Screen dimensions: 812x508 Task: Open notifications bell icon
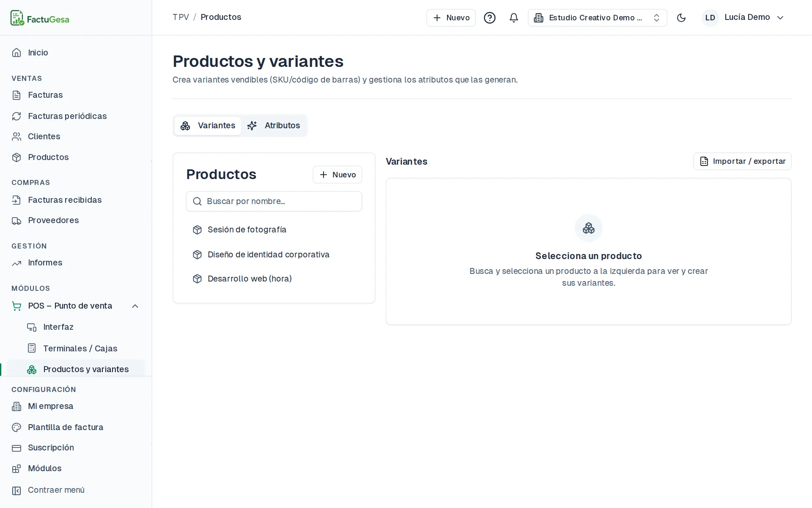tap(513, 18)
